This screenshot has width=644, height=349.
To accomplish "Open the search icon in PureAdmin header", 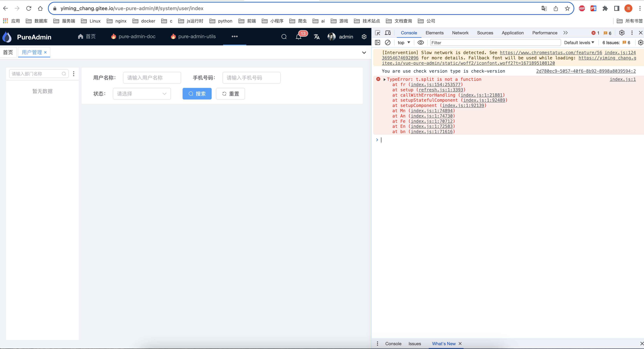I will tap(284, 36).
